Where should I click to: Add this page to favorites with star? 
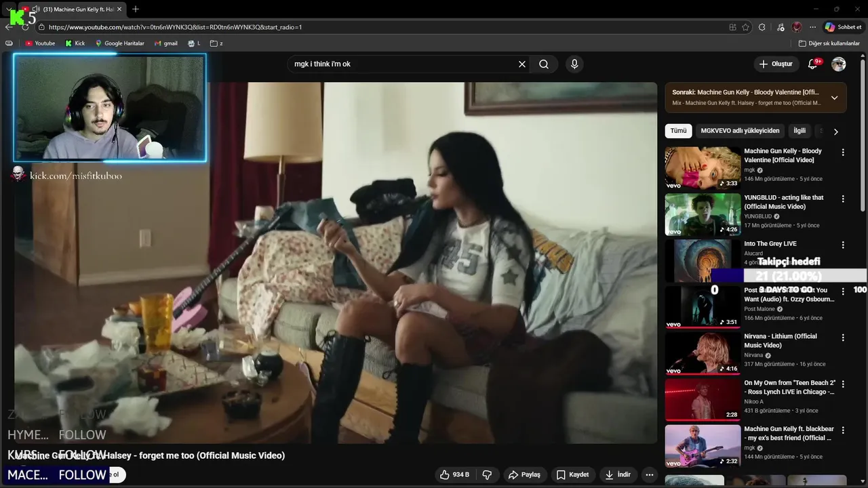[x=746, y=27]
